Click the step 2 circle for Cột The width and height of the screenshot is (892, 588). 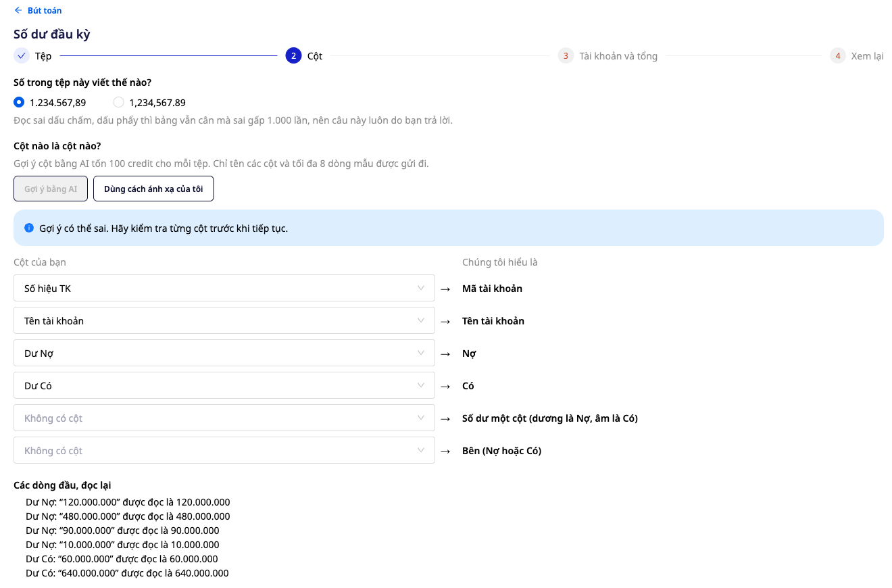coord(293,55)
